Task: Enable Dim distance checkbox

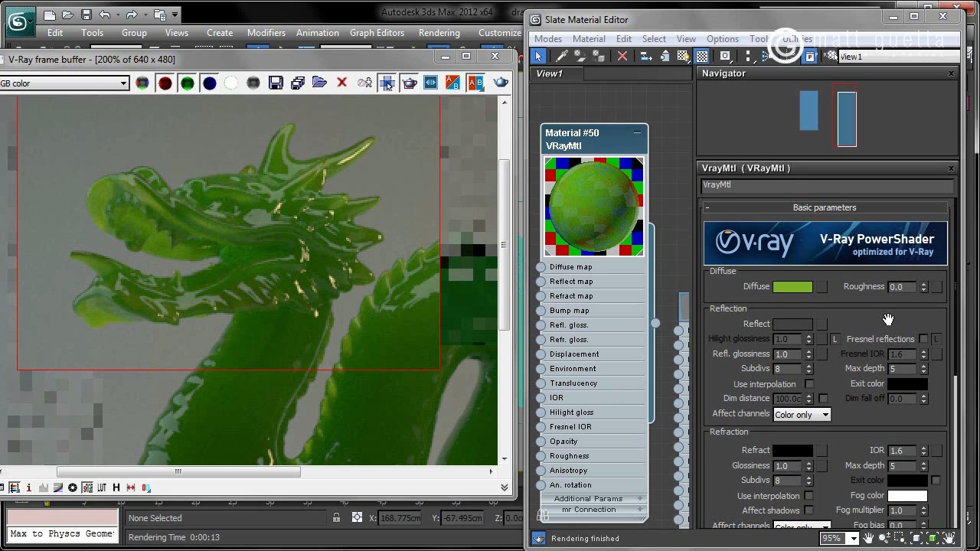Action: (x=823, y=399)
